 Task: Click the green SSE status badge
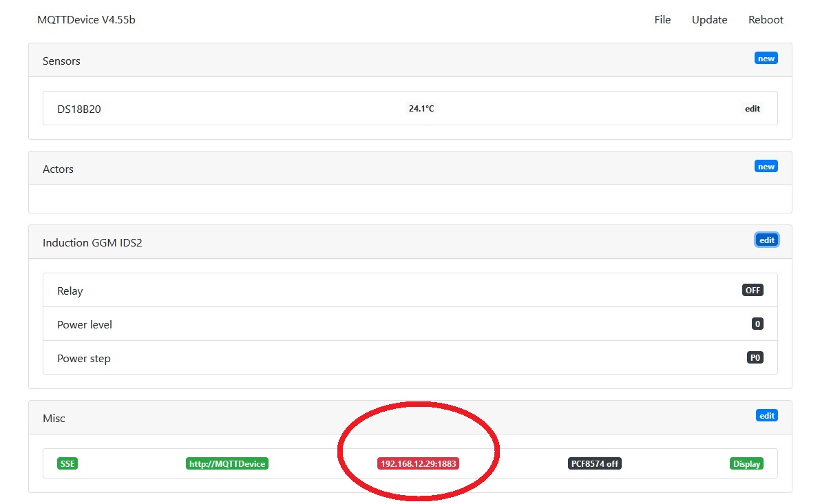(67, 464)
